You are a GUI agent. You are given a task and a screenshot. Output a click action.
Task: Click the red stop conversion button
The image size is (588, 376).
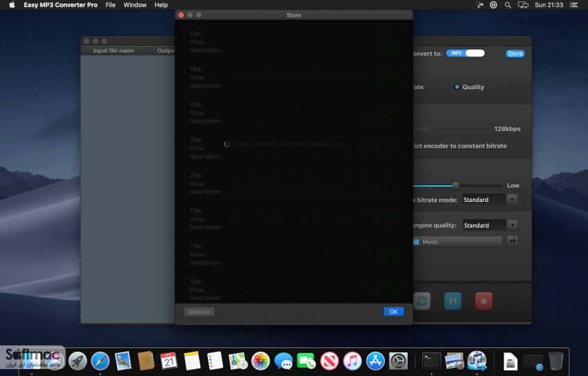(x=484, y=301)
